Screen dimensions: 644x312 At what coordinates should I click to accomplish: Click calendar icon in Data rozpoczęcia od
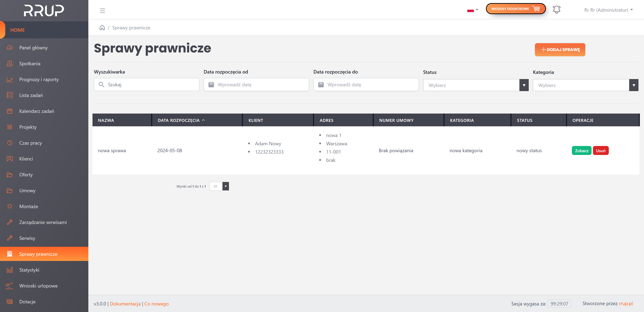click(x=211, y=85)
